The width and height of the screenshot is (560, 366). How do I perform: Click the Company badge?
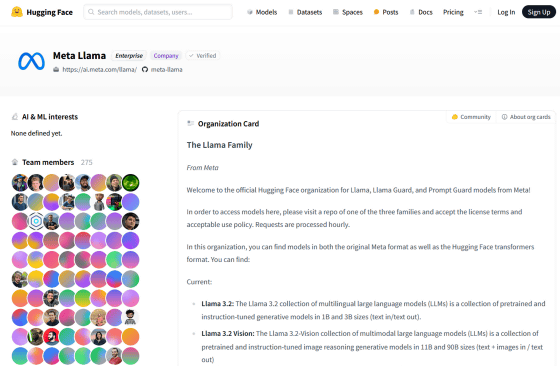(x=166, y=56)
